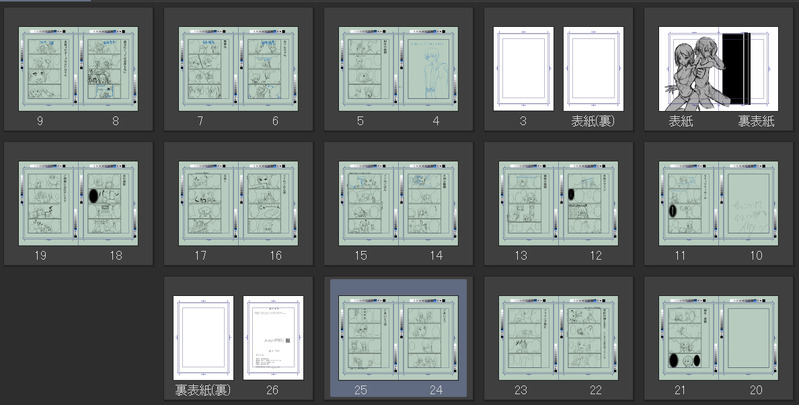The height and width of the screenshot is (405, 799).
Task: Choose the page 17 thumbnail
Action: 208,203
